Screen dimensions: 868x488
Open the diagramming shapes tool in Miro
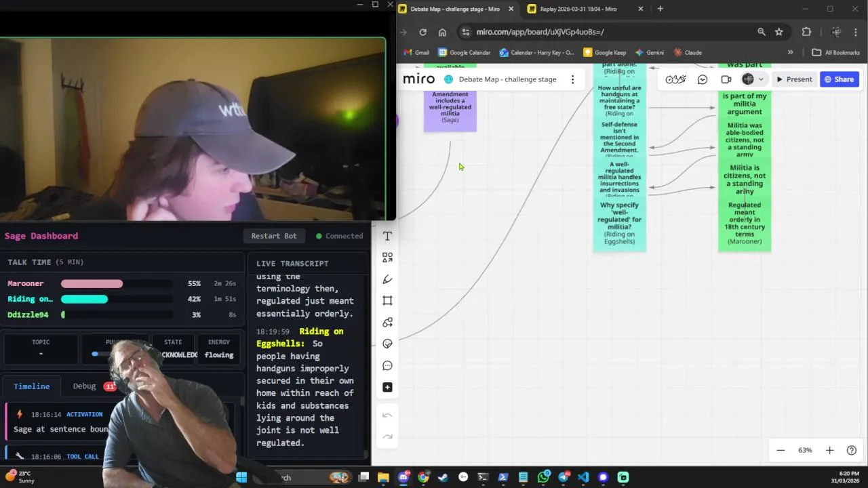coord(387,323)
